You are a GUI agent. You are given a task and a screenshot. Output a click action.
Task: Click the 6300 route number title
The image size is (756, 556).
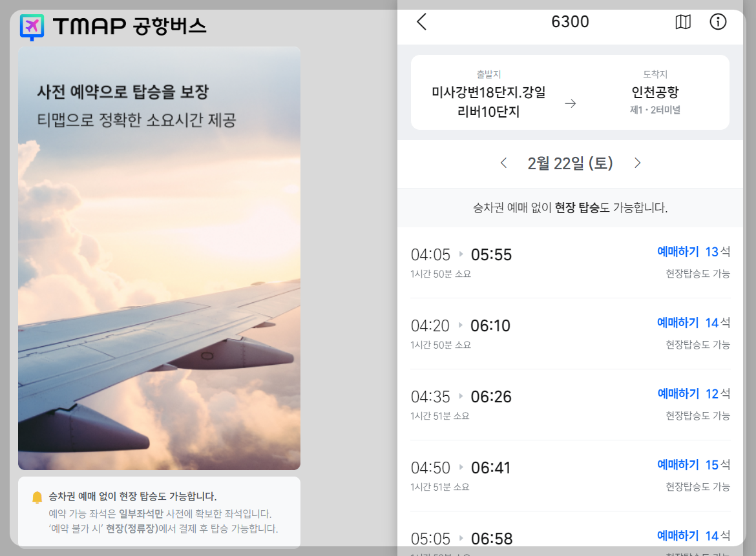[x=570, y=22]
